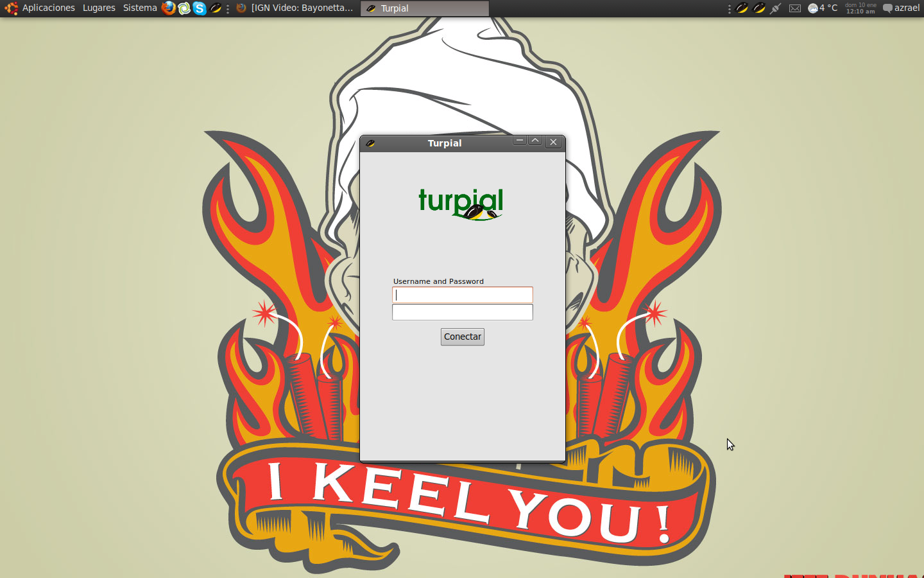Click the Conectar button

(463, 337)
